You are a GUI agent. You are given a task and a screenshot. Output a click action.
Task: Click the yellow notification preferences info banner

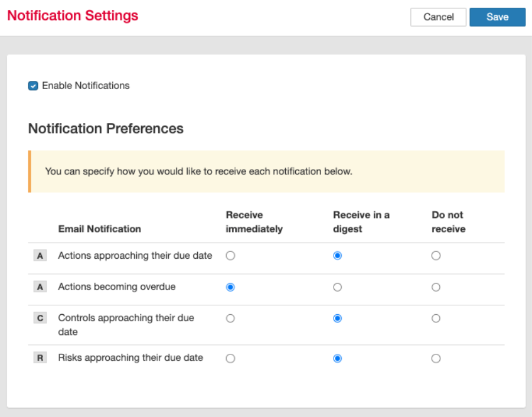tap(266, 171)
